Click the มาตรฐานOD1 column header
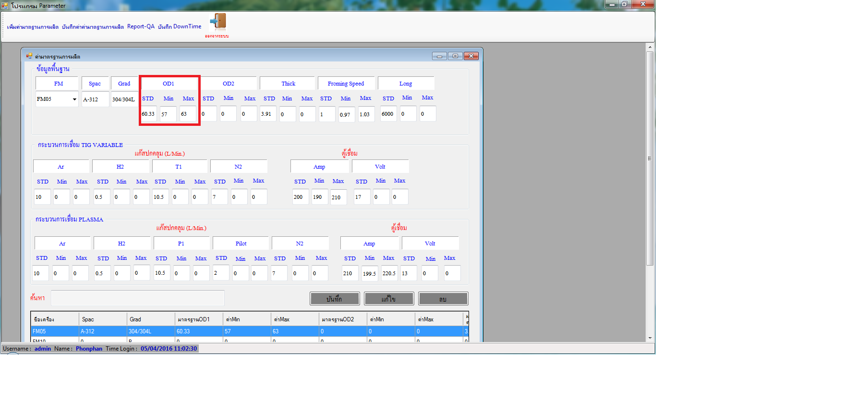The image size is (868, 415). point(199,319)
